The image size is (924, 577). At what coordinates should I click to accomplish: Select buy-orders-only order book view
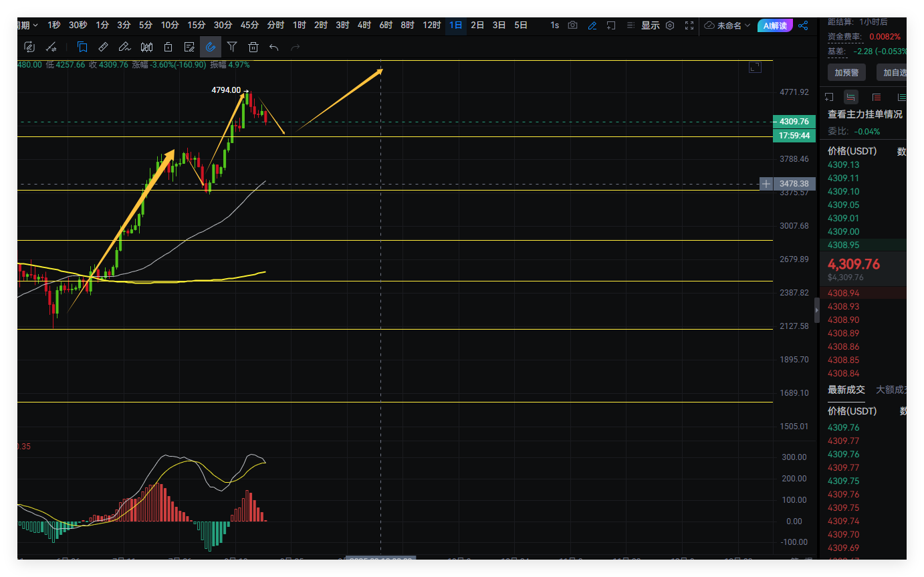click(901, 97)
